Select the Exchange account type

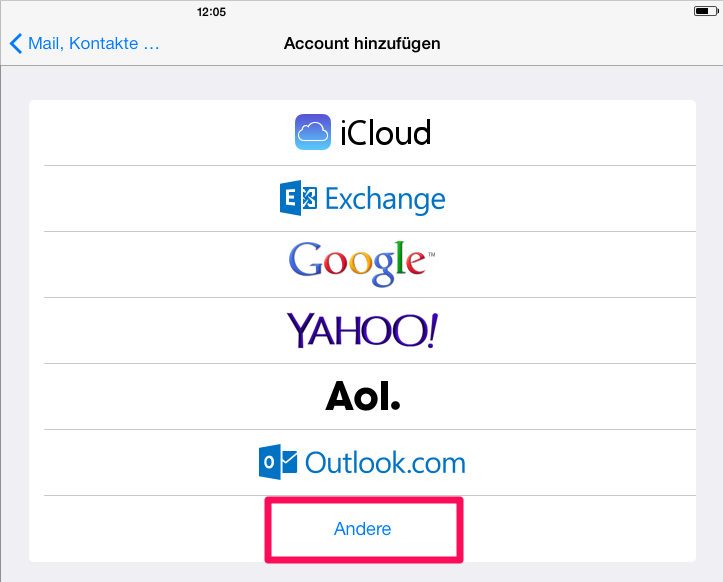362,198
